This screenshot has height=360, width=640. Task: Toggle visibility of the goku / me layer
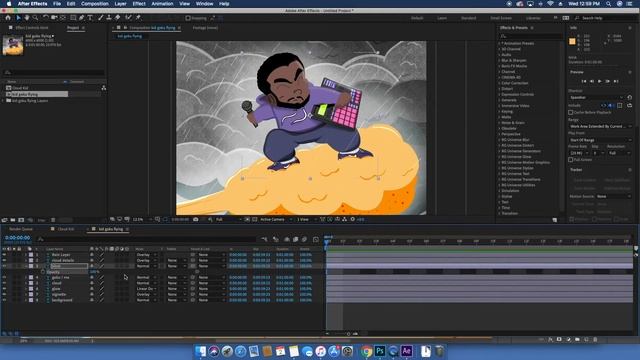point(4,278)
